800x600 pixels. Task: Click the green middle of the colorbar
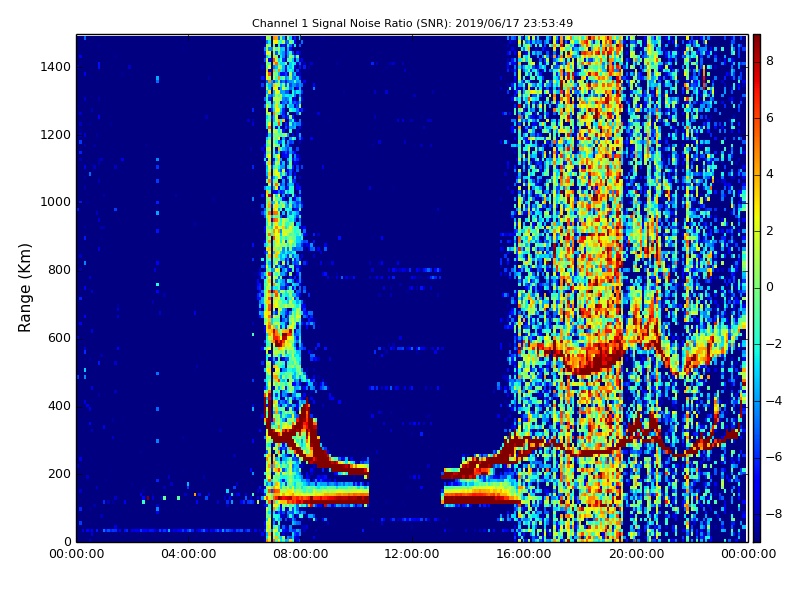pyautogui.click(x=757, y=288)
